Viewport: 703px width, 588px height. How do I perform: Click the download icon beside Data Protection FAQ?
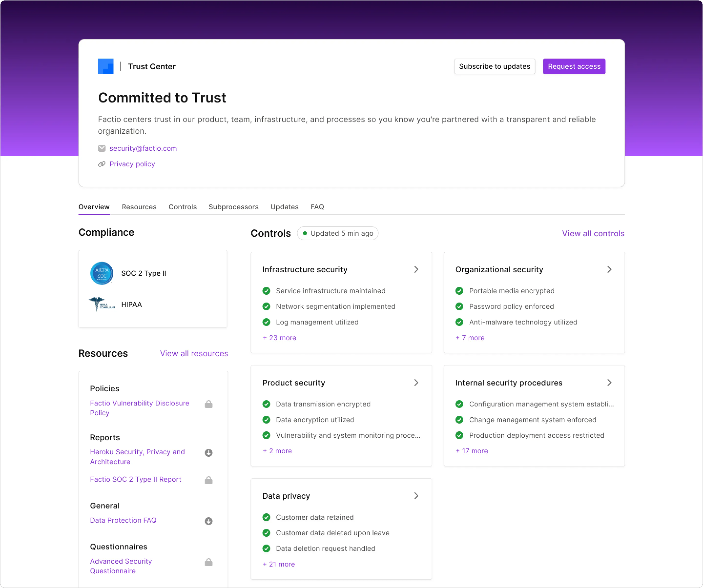(x=208, y=521)
